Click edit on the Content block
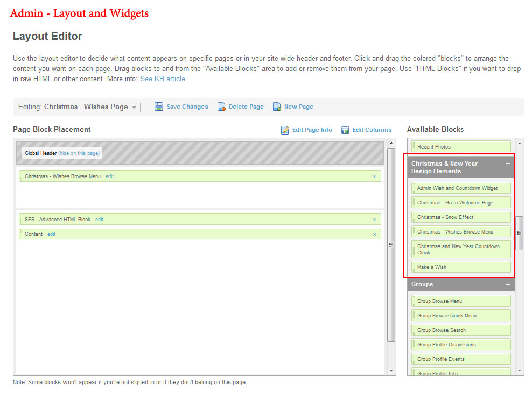The width and height of the screenshot is (532, 396). tap(52, 234)
